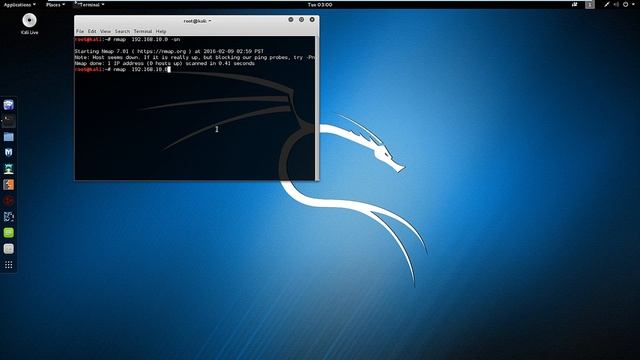Image resolution: width=640 pixels, height=360 pixels.
Task: Launch Armitage icon in dock
Action: (x=9, y=169)
